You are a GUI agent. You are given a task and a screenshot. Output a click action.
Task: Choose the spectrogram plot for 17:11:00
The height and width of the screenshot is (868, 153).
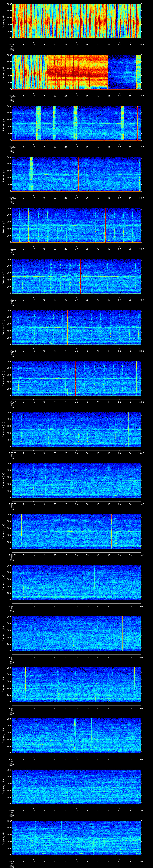click(x=77, y=531)
